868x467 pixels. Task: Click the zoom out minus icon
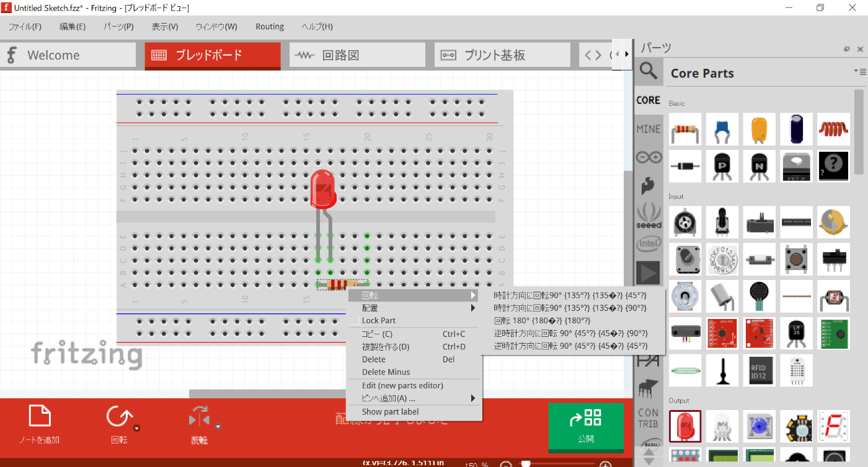pyautogui.click(x=506, y=465)
